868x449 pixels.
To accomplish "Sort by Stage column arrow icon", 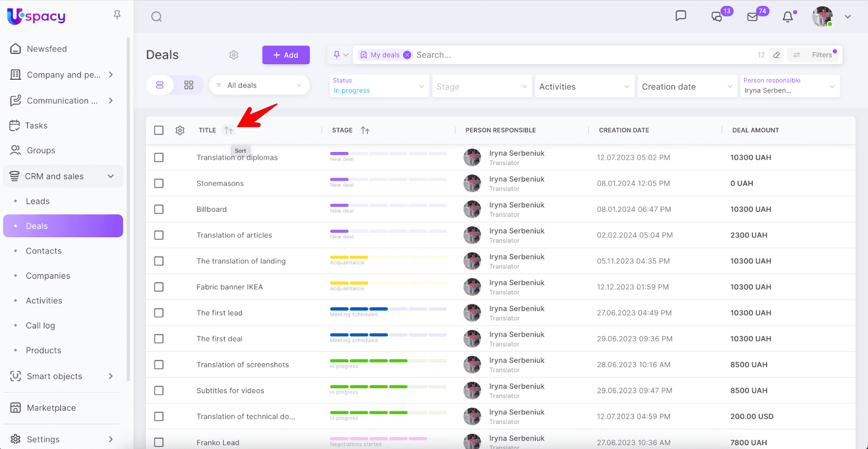I will (365, 130).
